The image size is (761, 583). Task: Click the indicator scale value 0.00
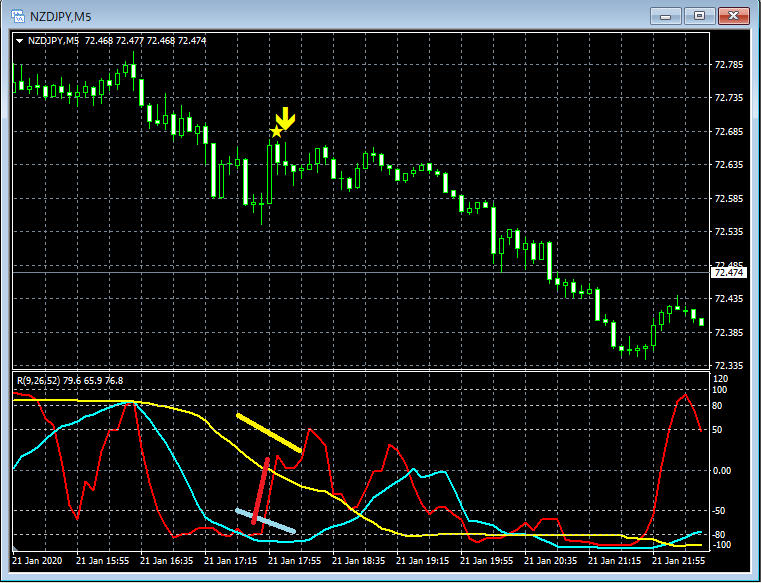(720, 470)
